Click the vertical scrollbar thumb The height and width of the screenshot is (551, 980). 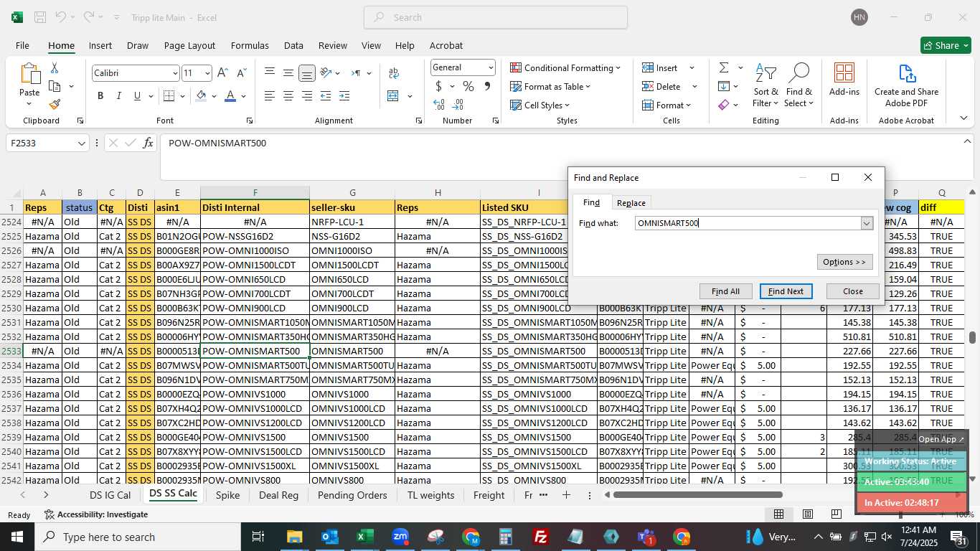[x=972, y=337]
